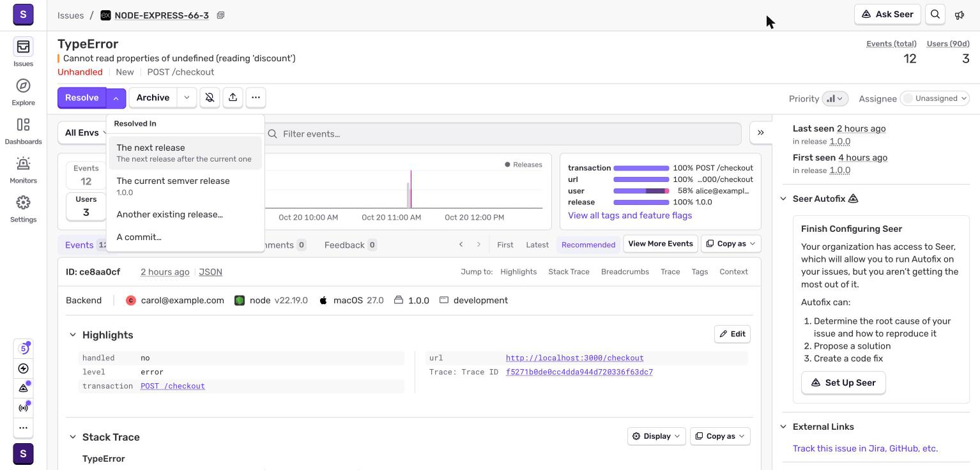Click the lightning bolt icon in the sidebar

[x=24, y=368]
